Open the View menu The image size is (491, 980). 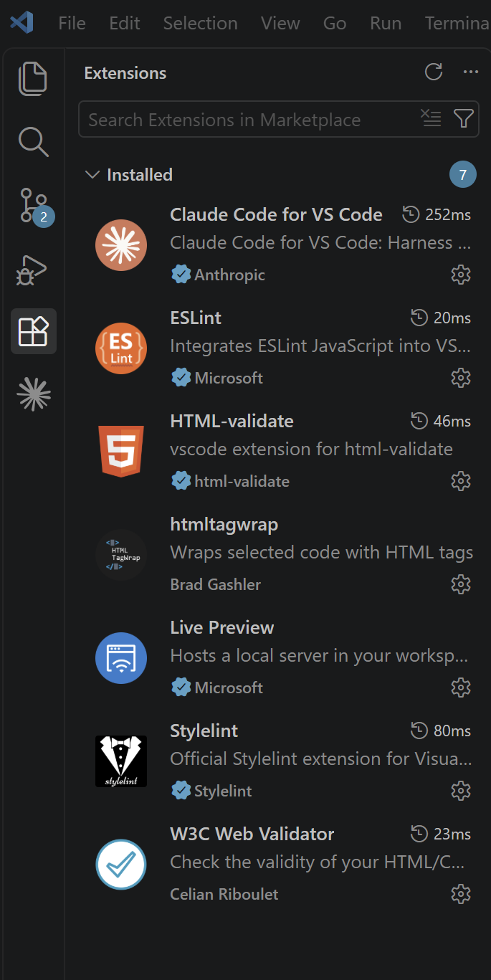tap(280, 23)
